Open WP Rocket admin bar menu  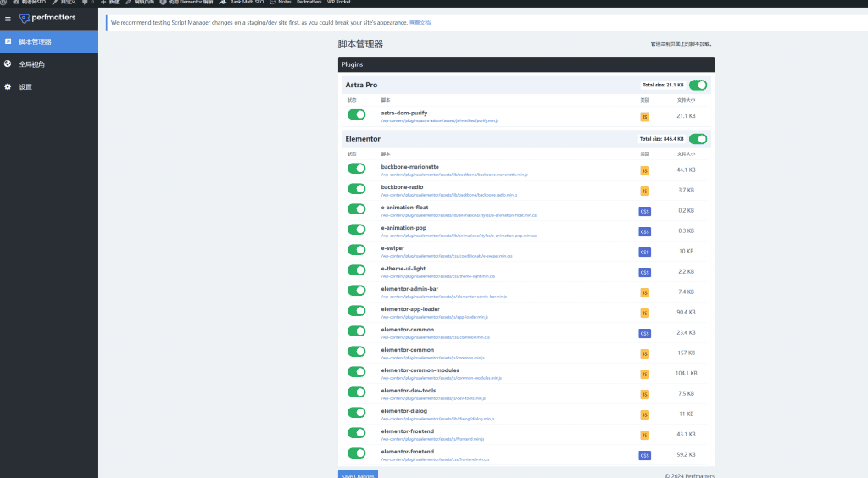(339, 3)
